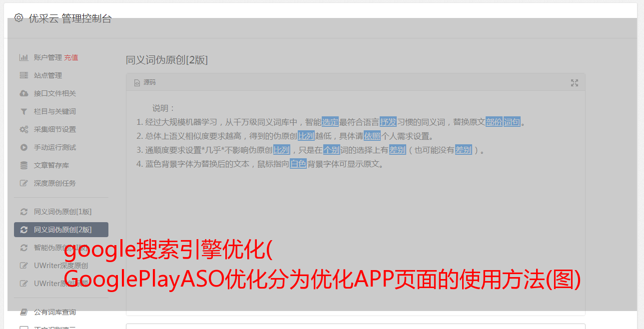Click the code icon beside 源码
The image size is (644, 329).
point(137,82)
